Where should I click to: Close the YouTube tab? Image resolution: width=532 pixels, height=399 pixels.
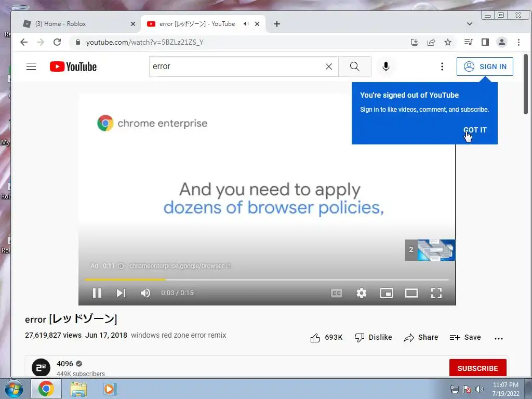point(257,24)
